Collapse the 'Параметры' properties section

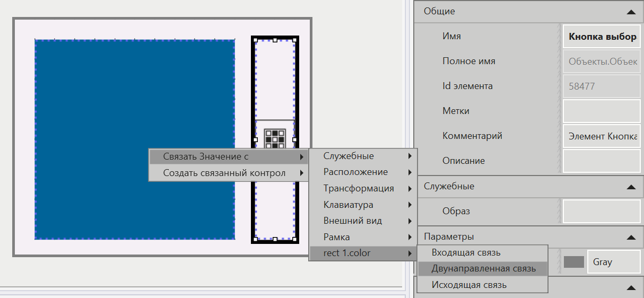click(630, 236)
